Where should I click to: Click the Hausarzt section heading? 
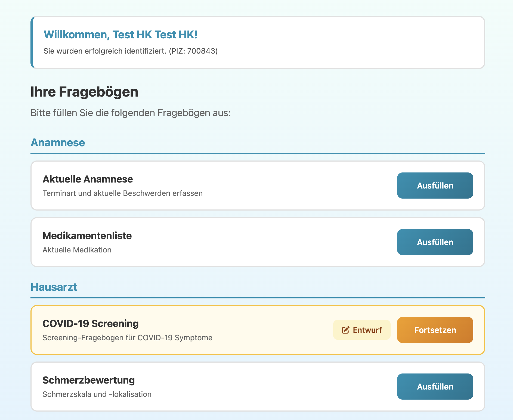[54, 287]
